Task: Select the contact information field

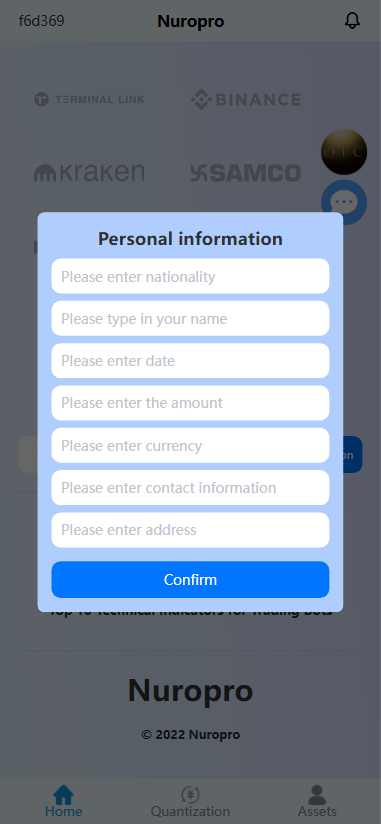Action: (x=190, y=487)
